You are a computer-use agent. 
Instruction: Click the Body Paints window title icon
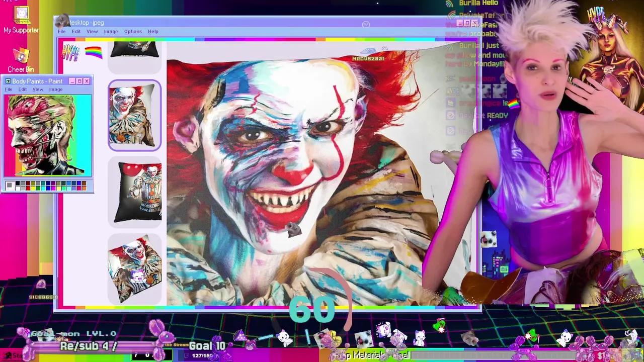pyautogui.click(x=8, y=81)
